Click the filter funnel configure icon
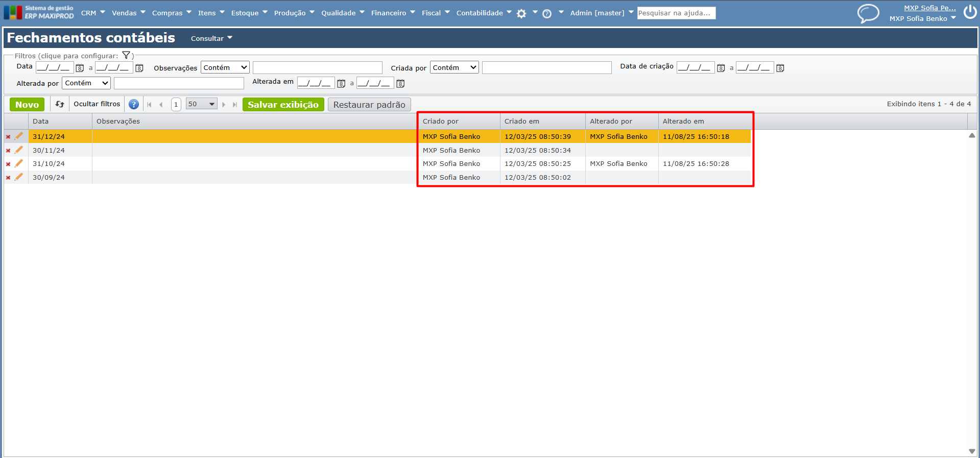Screen dimensions: 980x458 (x=126, y=55)
